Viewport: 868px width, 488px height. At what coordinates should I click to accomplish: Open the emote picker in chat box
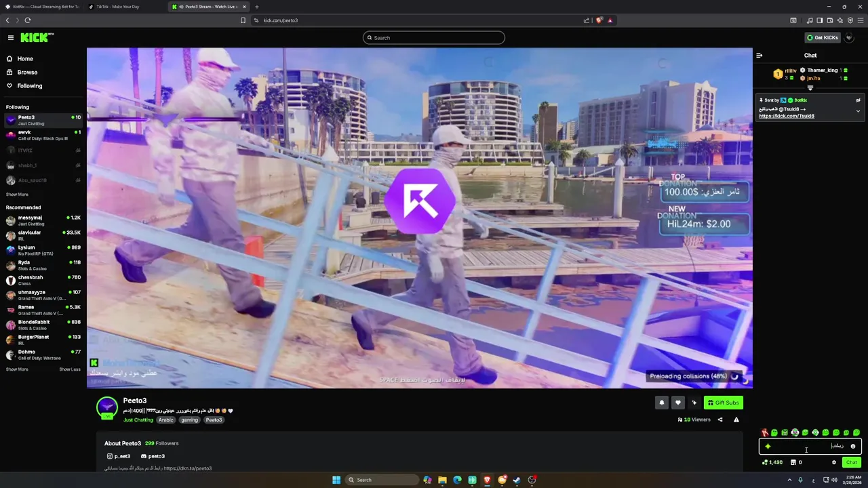tap(853, 446)
